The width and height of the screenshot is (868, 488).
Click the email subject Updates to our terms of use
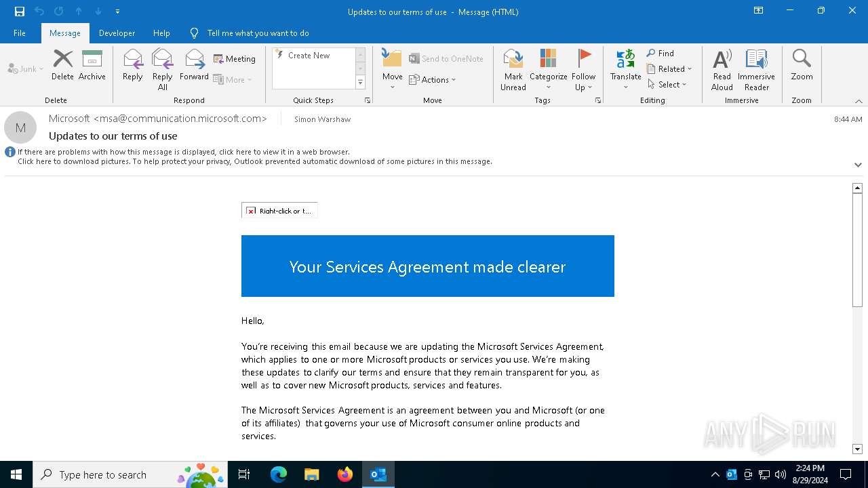pos(113,136)
